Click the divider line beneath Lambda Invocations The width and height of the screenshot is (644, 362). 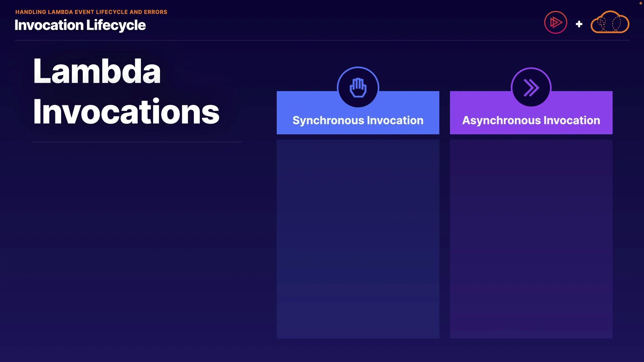[137, 142]
